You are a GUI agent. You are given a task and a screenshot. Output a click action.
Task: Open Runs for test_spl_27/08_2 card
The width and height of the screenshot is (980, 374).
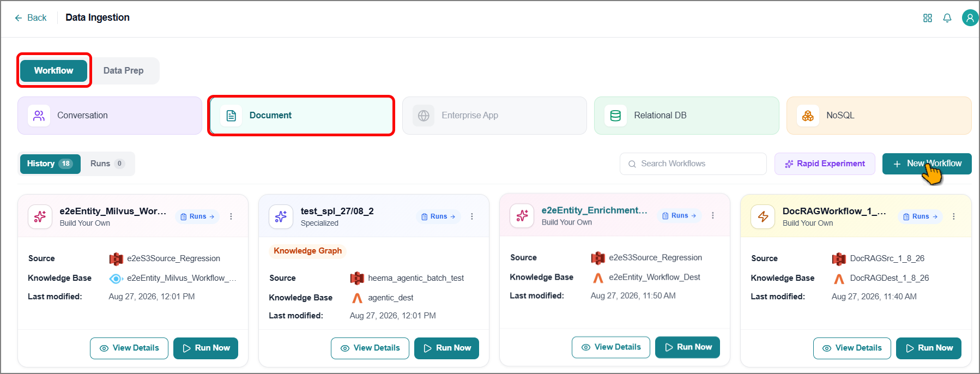[x=438, y=216]
